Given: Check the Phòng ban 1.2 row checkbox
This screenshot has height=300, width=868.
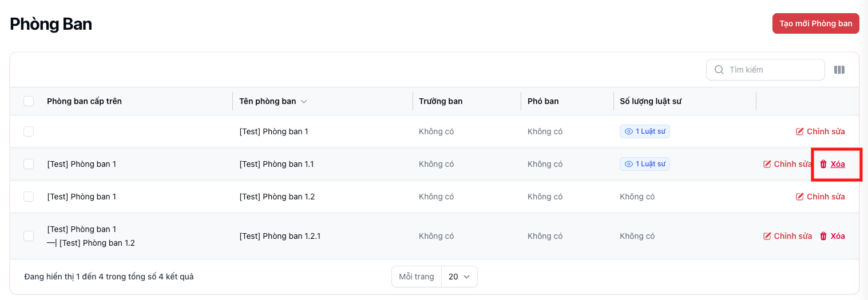Looking at the screenshot, I should click(29, 197).
